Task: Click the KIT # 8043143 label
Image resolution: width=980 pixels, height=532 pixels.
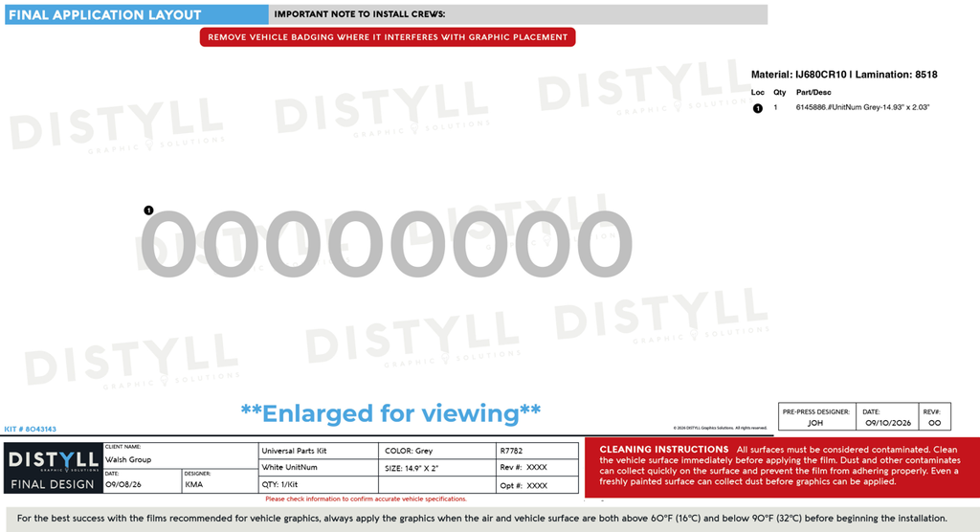Action: pyautogui.click(x=30, y=429)
